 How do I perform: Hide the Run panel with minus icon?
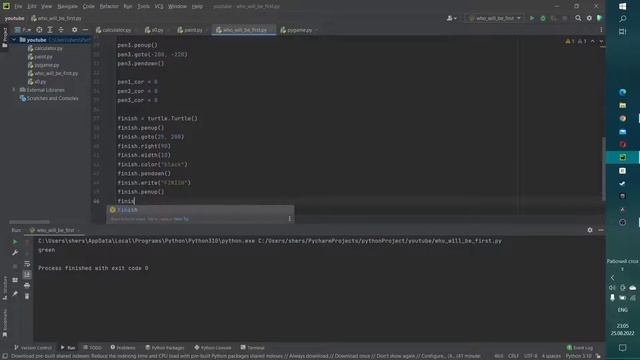(x=601, y=230)
